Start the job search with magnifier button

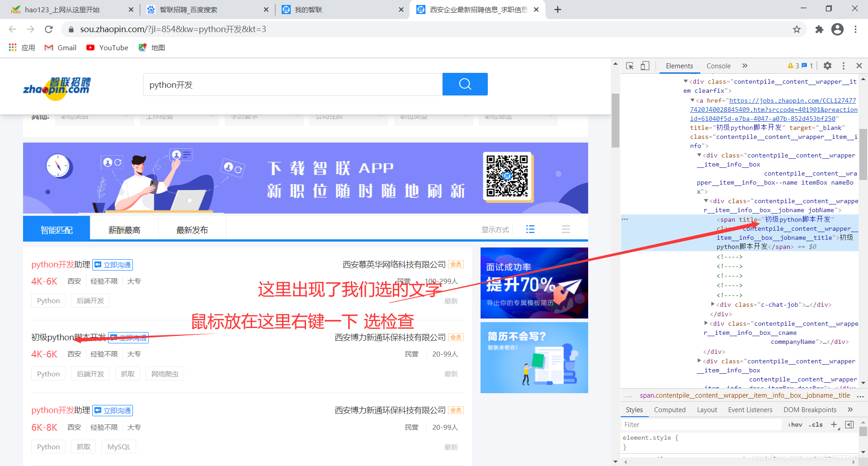(465, 84)
